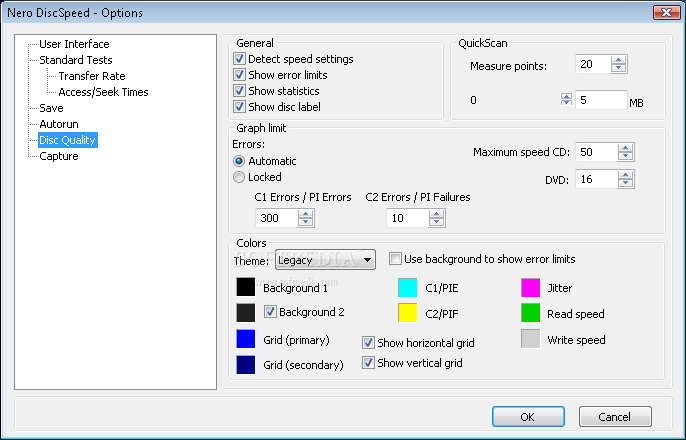Image resolution: width=686 pixels, height=440 pixels.
Task: Open Access/Seek Times settings
Action: (x=103, y=92)
